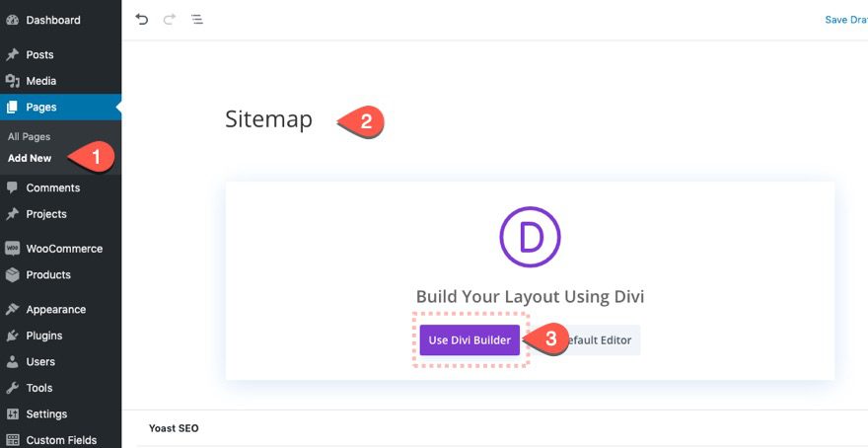Open the Products menu
868x448 pixels.
tap(48, 274)
